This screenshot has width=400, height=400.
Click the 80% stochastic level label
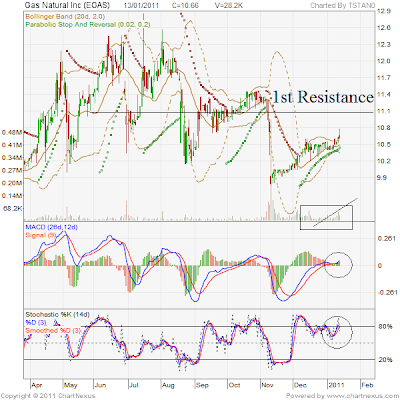[386, 326]
